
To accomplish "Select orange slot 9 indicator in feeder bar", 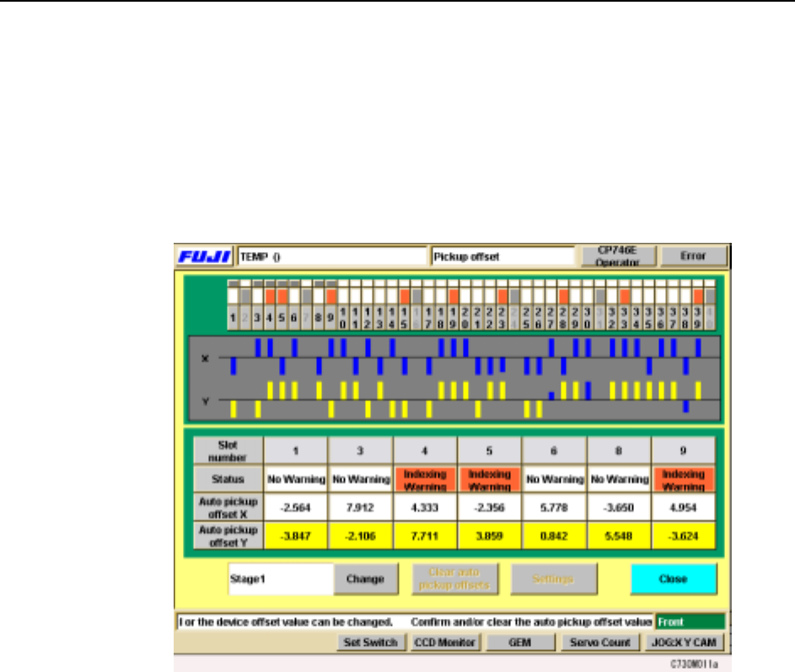I will [331, 296].
